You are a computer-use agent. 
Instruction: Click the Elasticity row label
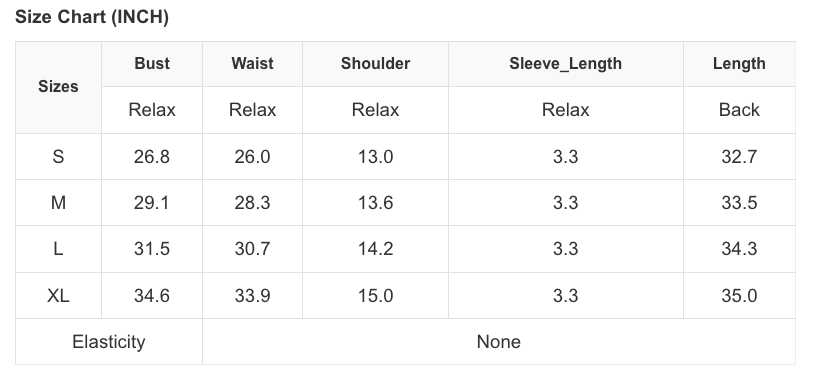pos(109,342)
